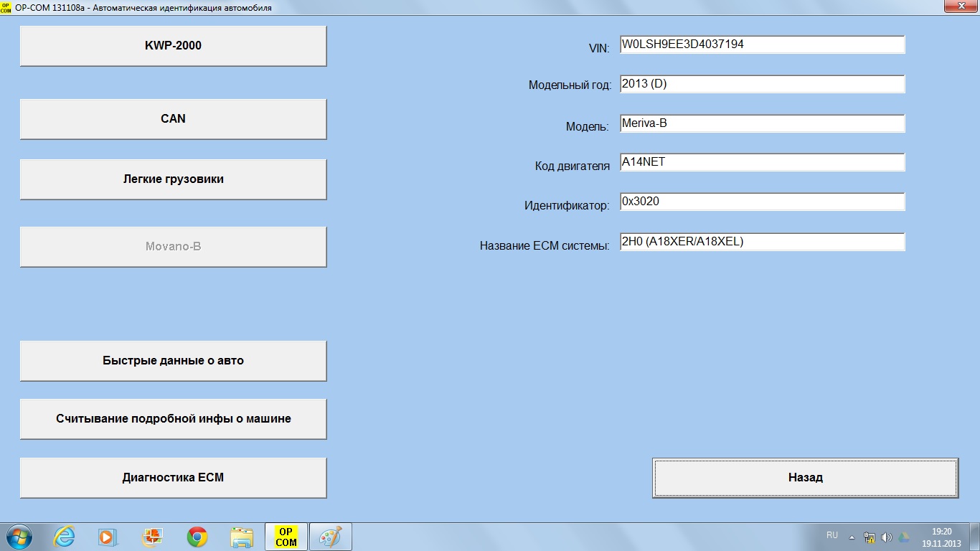
Task: Click the Название ECM системы field
Action: click(x=763, y=242)
